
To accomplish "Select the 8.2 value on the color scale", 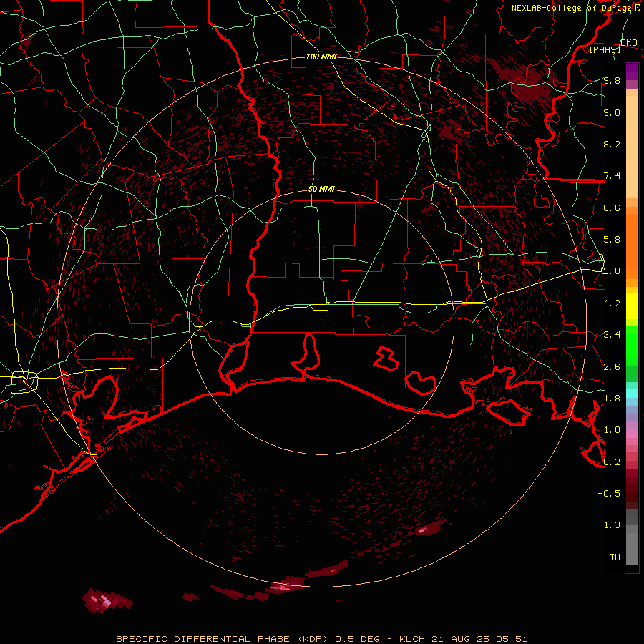I will [612, 144].
